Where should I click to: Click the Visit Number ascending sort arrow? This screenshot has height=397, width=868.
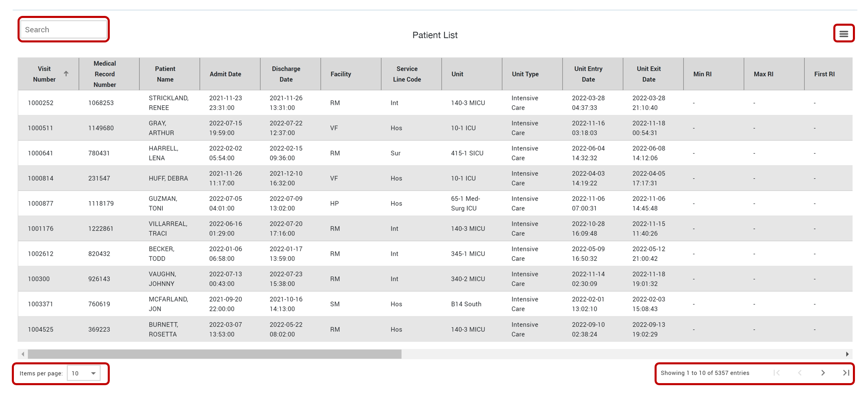point(66,74)
